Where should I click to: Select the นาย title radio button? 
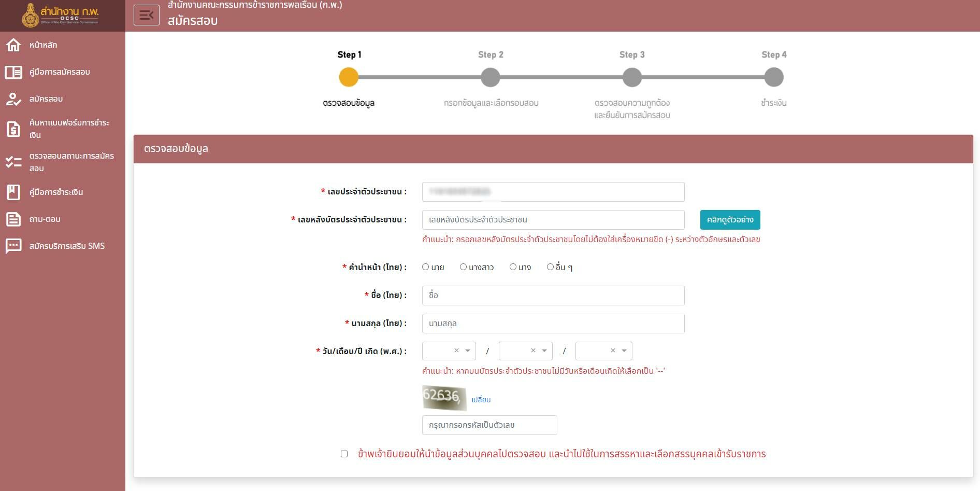pyautogui.click(x=426, y=267)
